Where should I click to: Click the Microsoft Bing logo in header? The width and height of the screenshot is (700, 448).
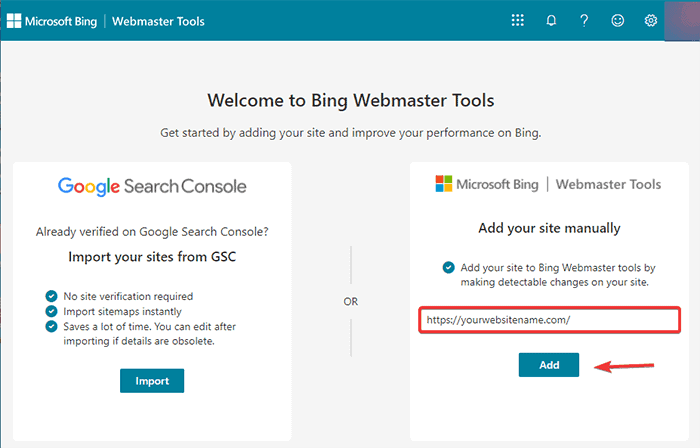point(55,20)
